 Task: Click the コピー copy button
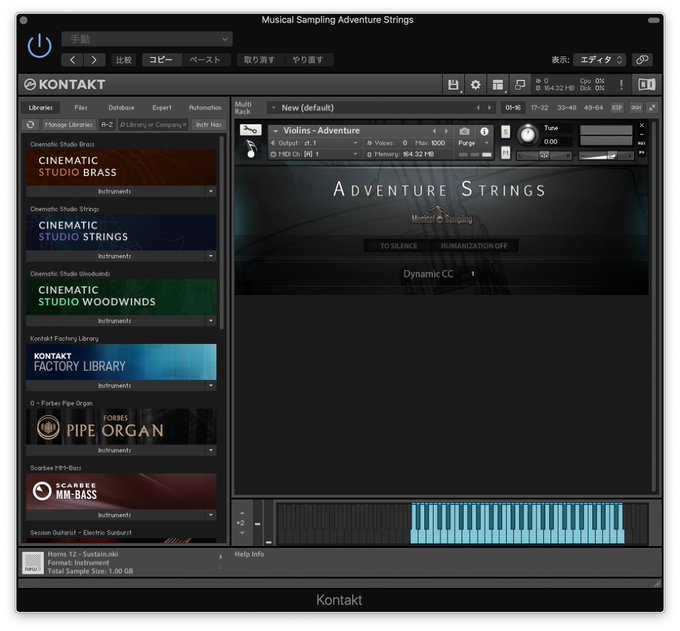(161, 60)
